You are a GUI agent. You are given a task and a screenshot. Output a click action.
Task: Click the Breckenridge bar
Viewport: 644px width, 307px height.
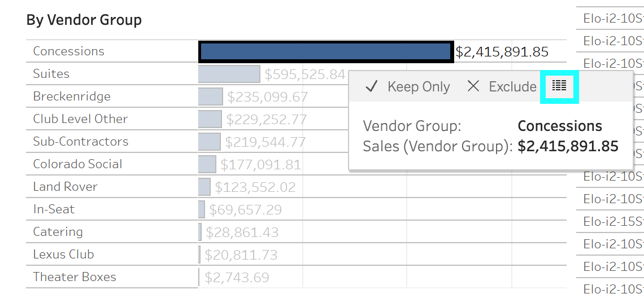coord(211,97)
